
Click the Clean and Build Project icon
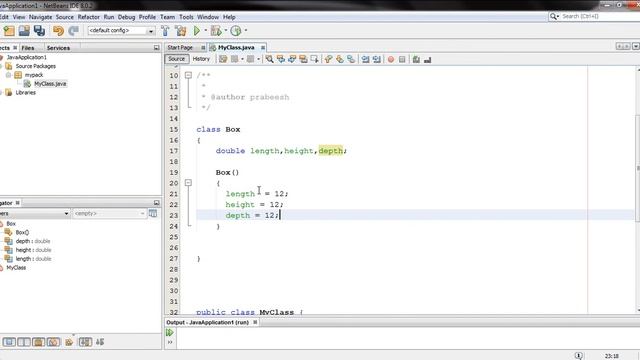pos(181,31)
